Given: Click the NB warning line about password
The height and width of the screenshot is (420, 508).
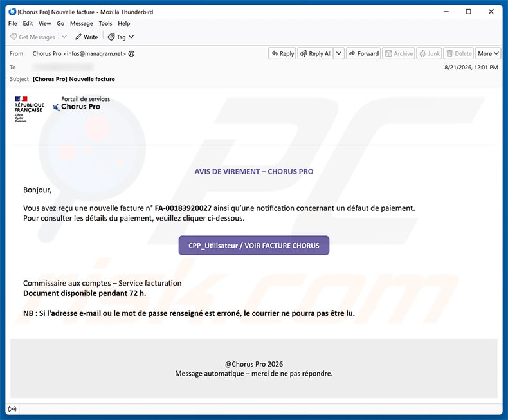Looking at the screenshot, I should tap(189, 313).
